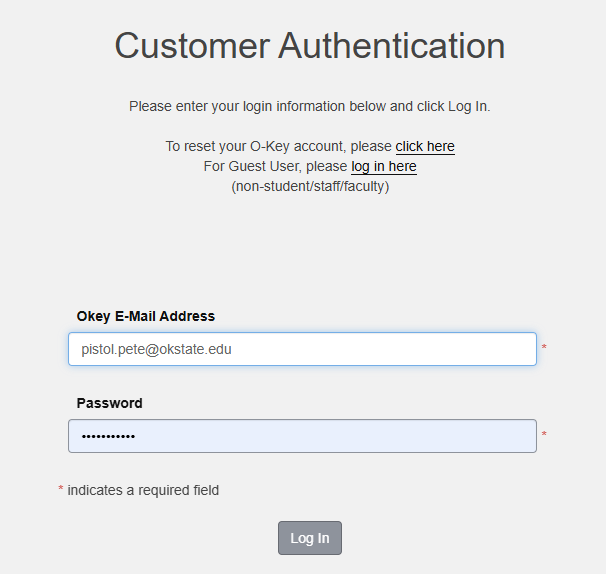Click the red asterisk beside the password field
606x574 pixels.
[x=544, y=436]
